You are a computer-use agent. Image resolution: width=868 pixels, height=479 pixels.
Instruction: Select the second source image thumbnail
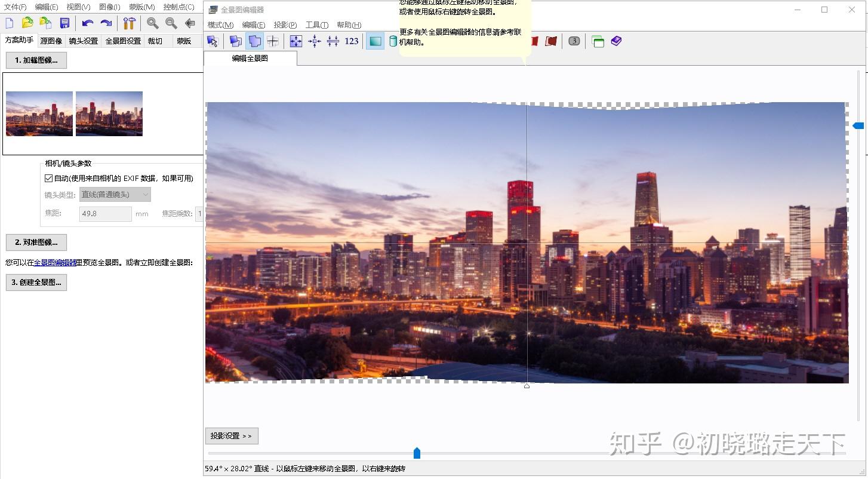[x=109, y=113]
